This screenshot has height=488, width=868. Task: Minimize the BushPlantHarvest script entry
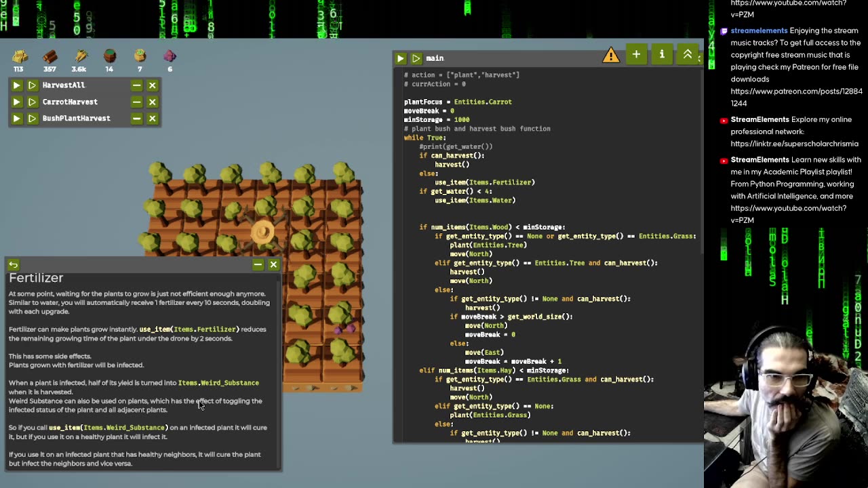(x=137, y=119)
